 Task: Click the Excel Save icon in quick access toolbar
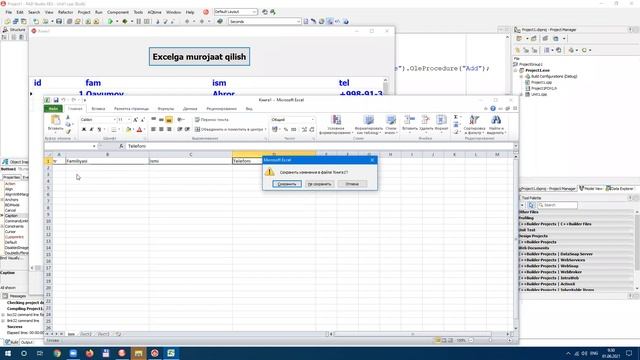point(56,100)
